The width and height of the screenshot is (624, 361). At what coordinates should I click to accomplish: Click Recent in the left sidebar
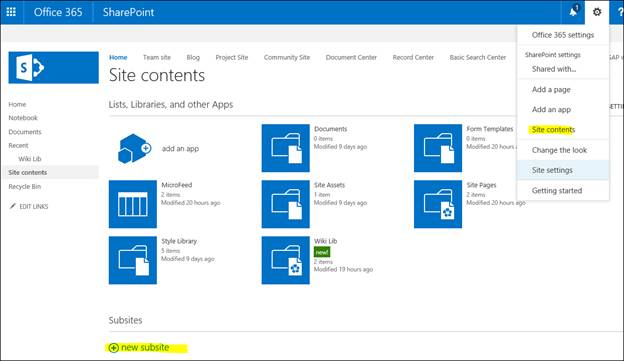[18, 145]
